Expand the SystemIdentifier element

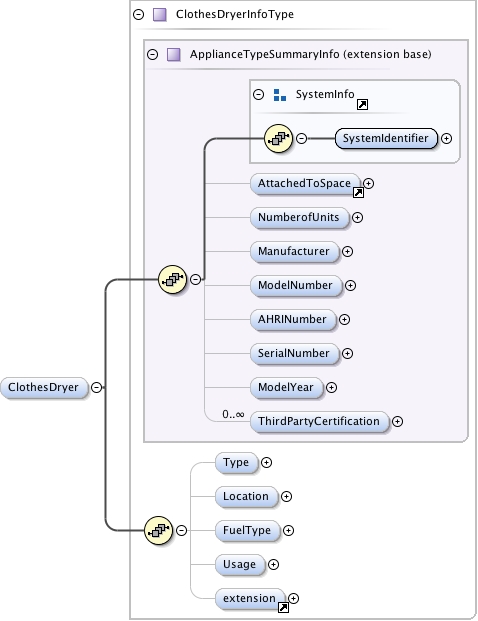point(446,138)
